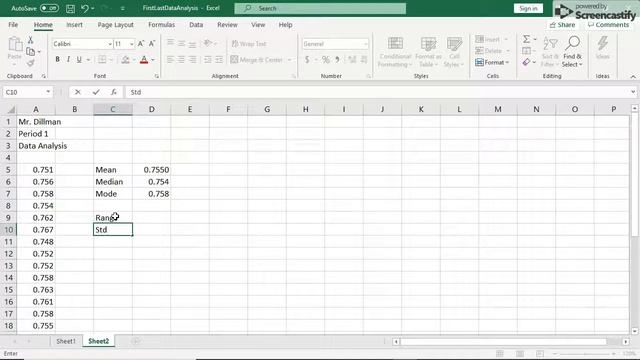This screenshot has width=640, height=360.
Task: Select cell D5 with value 0.7550
Action: point(151,170)
